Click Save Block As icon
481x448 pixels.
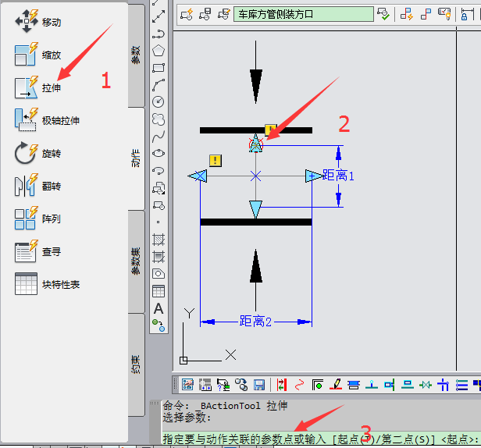224,14
